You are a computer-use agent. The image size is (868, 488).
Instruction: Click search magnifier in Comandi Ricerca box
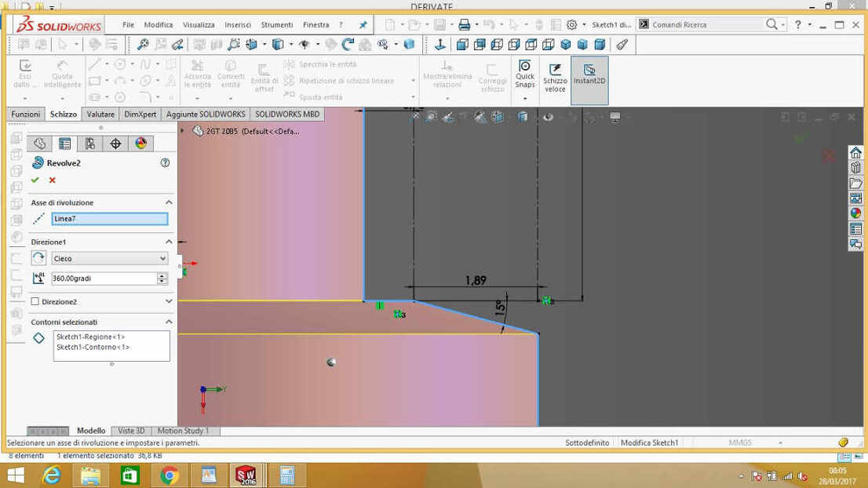click(771, 24)
